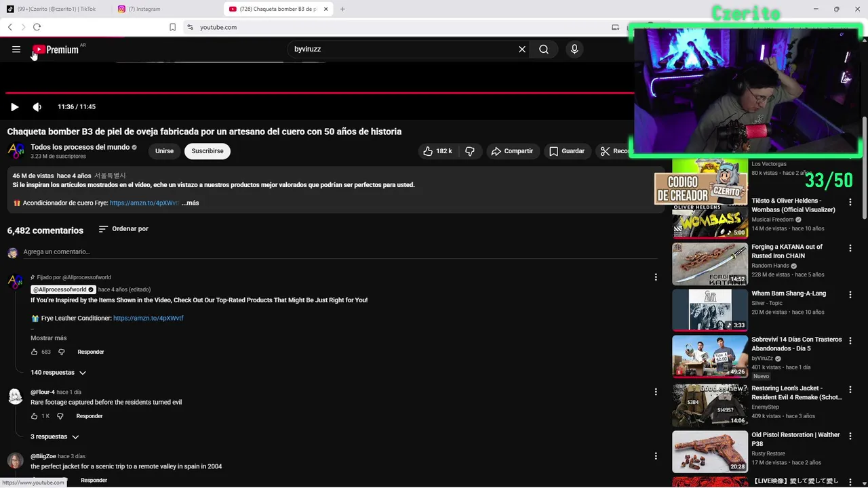Open channel name Todos los procesos del mundo

point(80,147)
